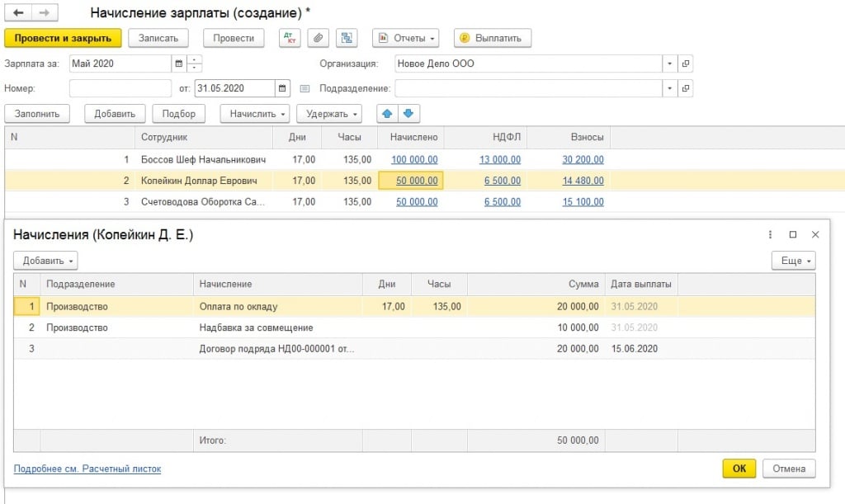Open link Подробнее см. Расчетный листок
Image resolution: width=845 pixels, height=504 pixels.
pos(87,469)
